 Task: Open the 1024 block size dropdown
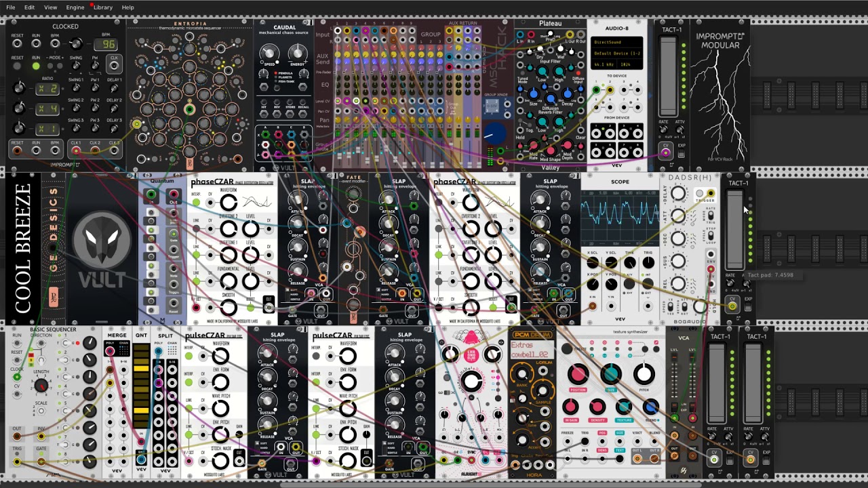pos(629,64)
